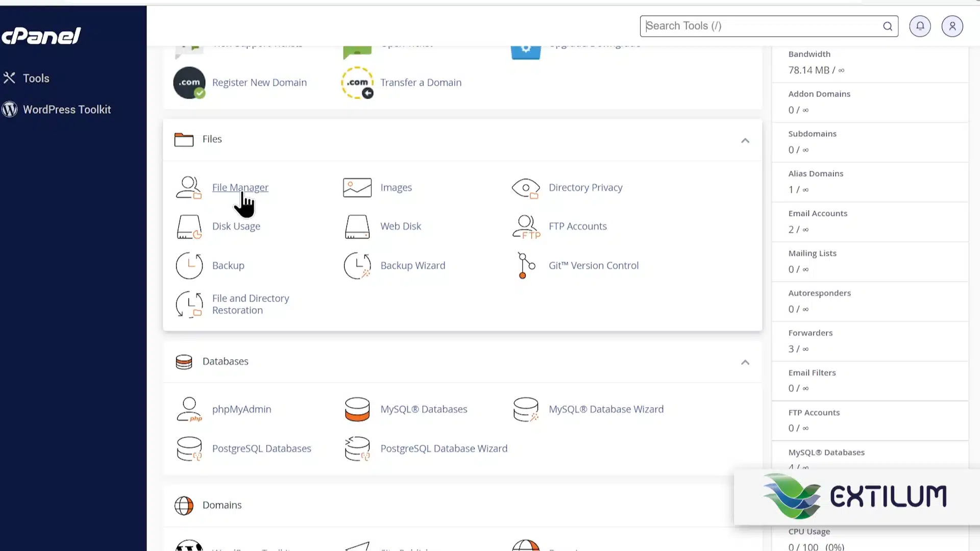This screenshot has width=980, height=551.
Task: Open the Web Disk icon
Action: 357,227
